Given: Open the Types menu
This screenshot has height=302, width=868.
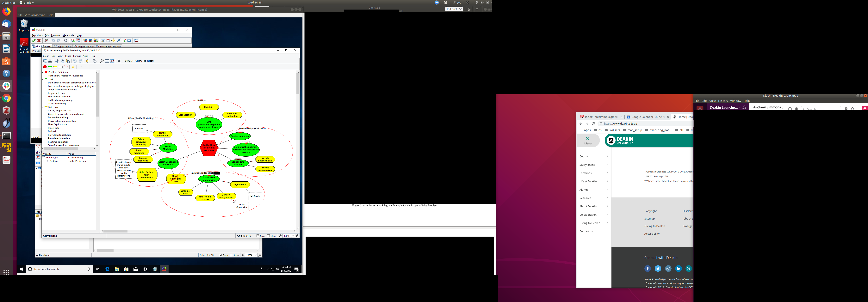Looking at the screenshot, I should pos(68,56).
